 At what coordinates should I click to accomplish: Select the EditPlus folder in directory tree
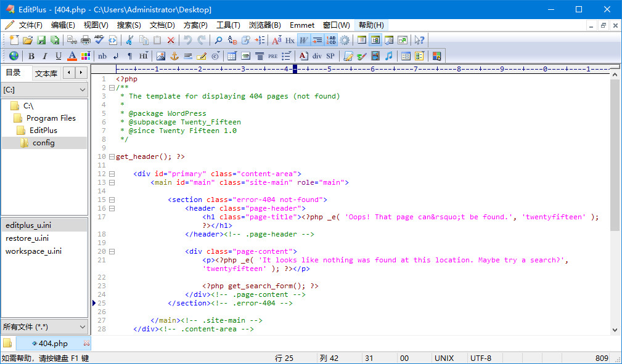pyautogui.click(x=43, y=131)
